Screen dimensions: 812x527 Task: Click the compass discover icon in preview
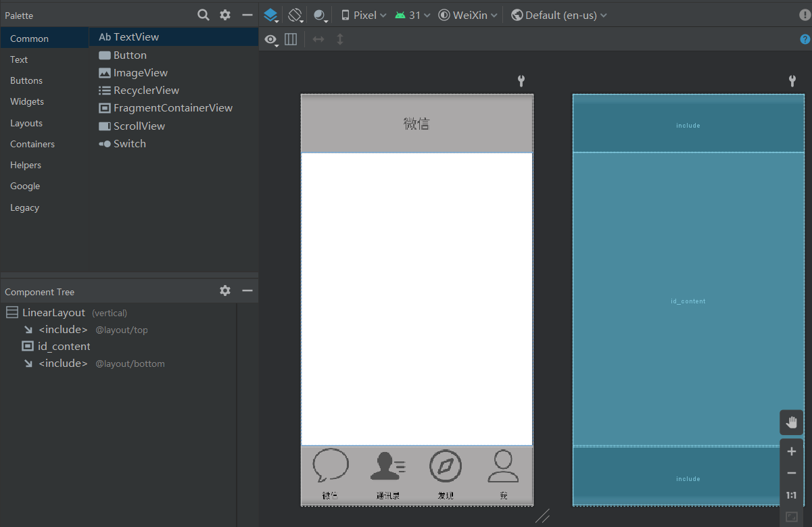446,466
